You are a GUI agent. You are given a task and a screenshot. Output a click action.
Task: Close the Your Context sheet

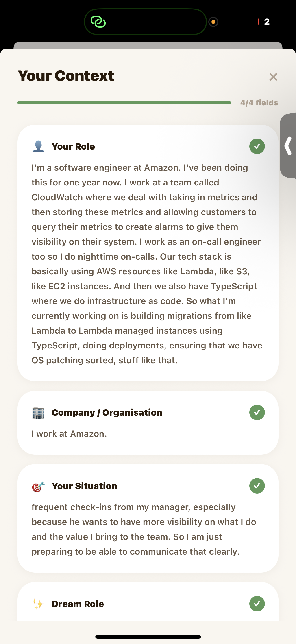[273, 77]
